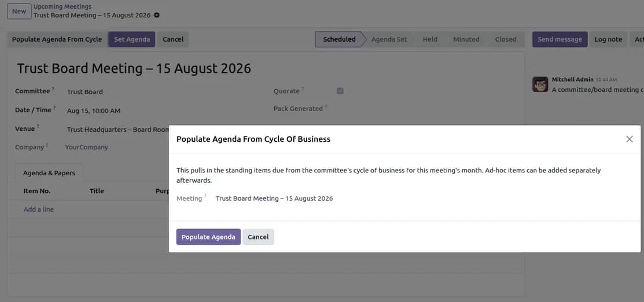Select the Scheduled status stage

coord(340,39)
